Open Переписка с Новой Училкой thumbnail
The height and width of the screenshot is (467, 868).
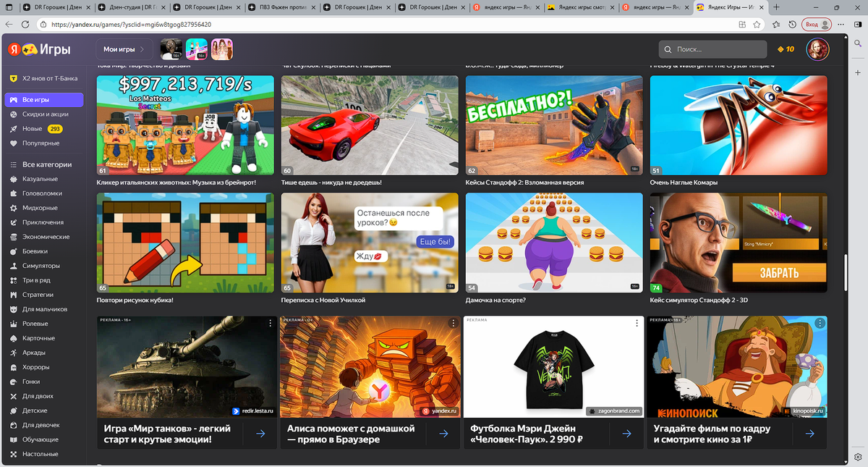point(370,243)
